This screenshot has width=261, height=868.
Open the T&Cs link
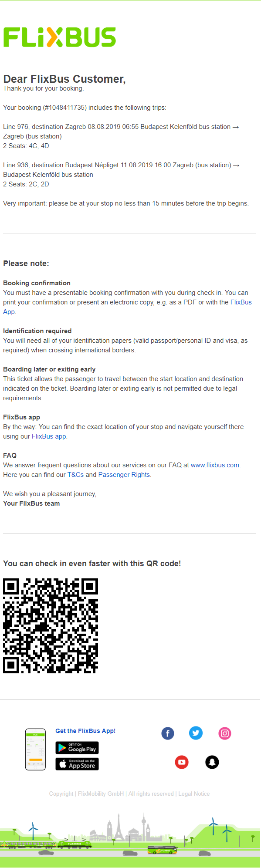[x=75, y=475]
